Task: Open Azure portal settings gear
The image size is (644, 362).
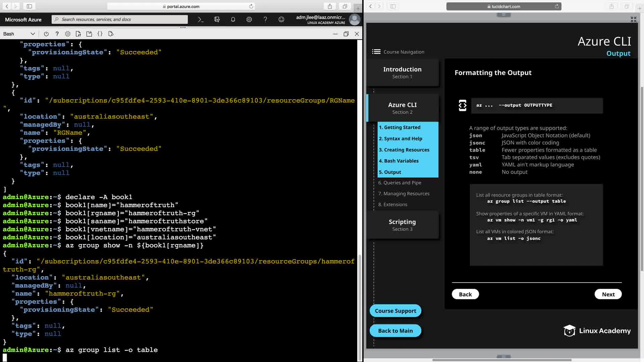Action: pyautogui.click(x=249, y=19)
